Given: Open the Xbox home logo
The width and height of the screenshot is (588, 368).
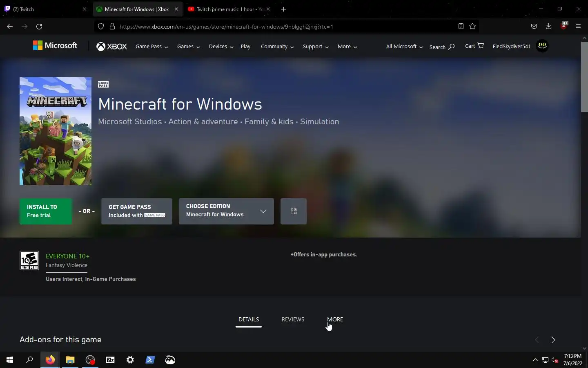Looking at the screenshot, I should click(x=111, y=47).
